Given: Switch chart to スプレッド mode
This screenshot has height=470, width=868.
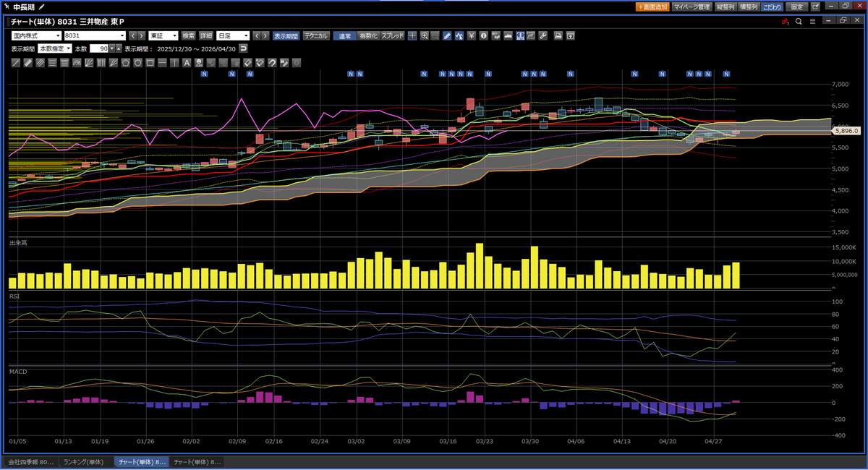Looking at the screenshot, I should 393,35.
